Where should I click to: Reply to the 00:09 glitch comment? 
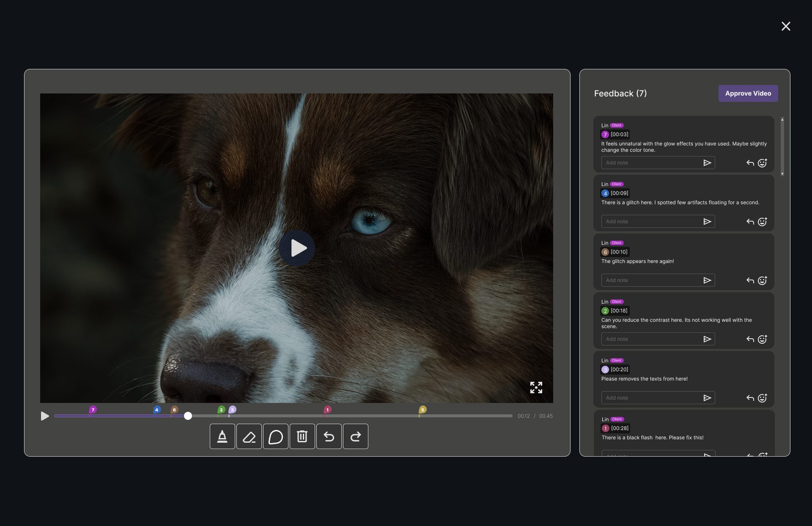pyautogui.click(x=750, y=221)
